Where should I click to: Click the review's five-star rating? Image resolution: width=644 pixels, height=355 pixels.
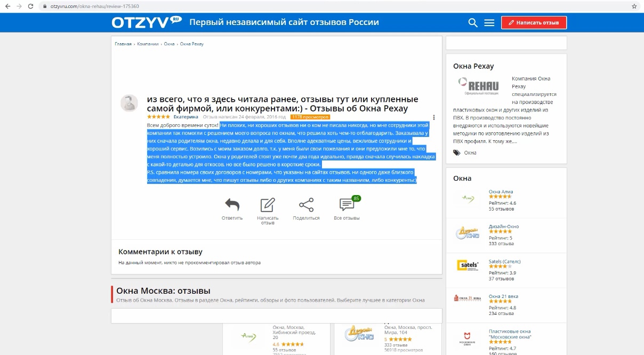click(x=158, y=117)
